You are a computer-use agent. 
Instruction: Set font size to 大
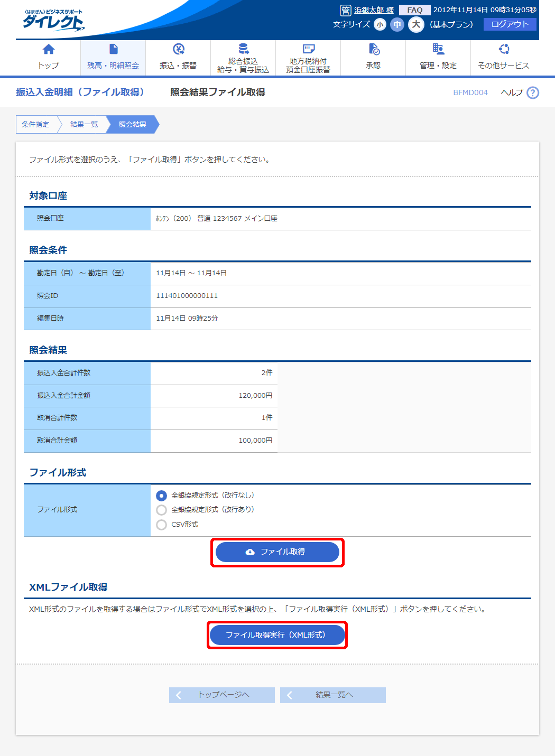pyautogui.click(x=416, y=25)
